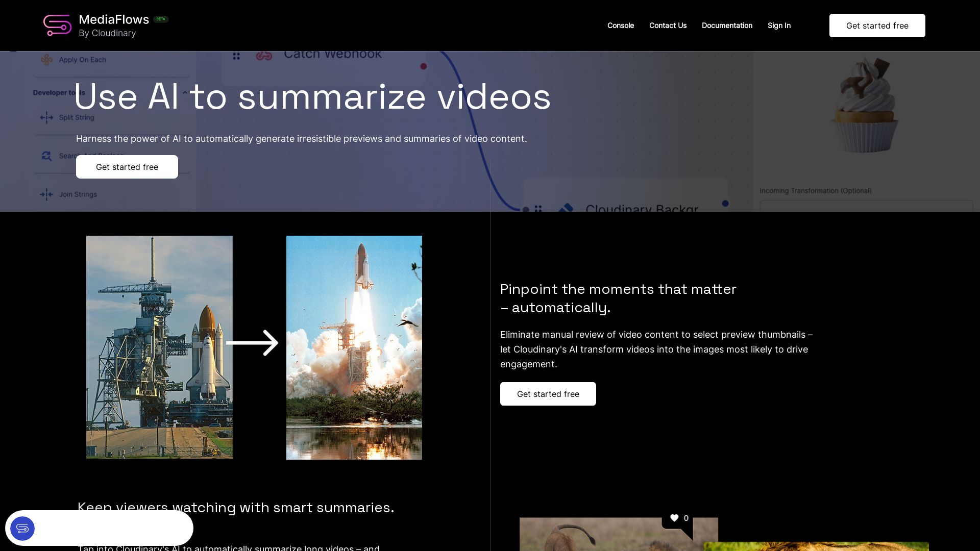
Task: Select the Apply On Each workflow icon
Action: [x=46, y=59]
